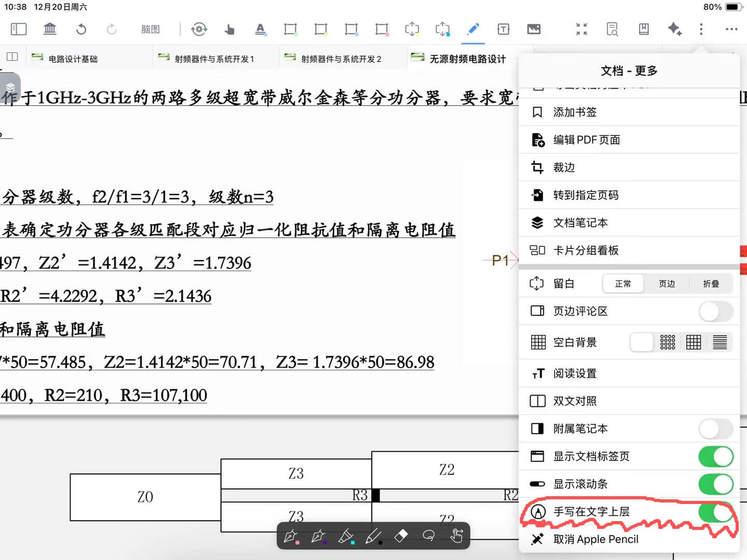Open the search in document icon
The height and width of the screenshot is (560, 747).
[612, 29]
